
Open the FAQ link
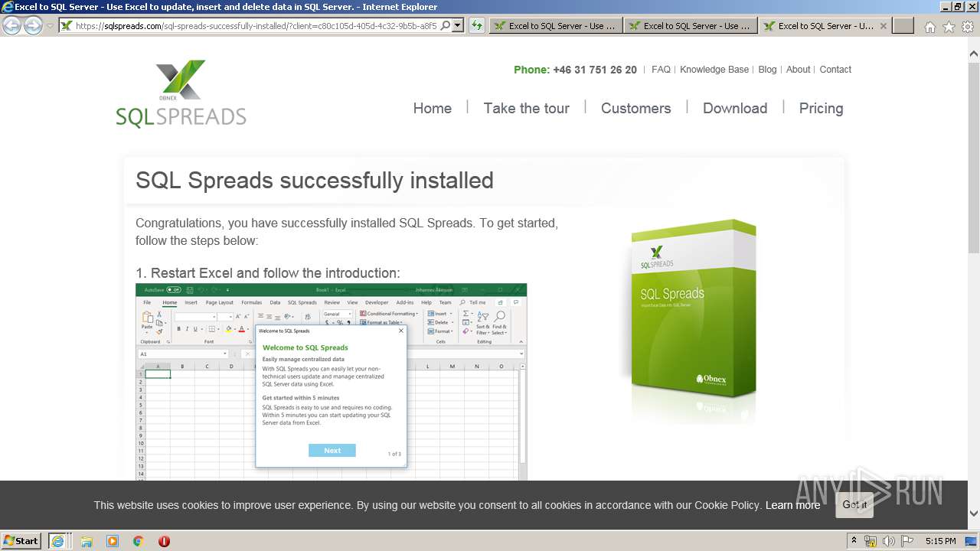click(661, 70)
